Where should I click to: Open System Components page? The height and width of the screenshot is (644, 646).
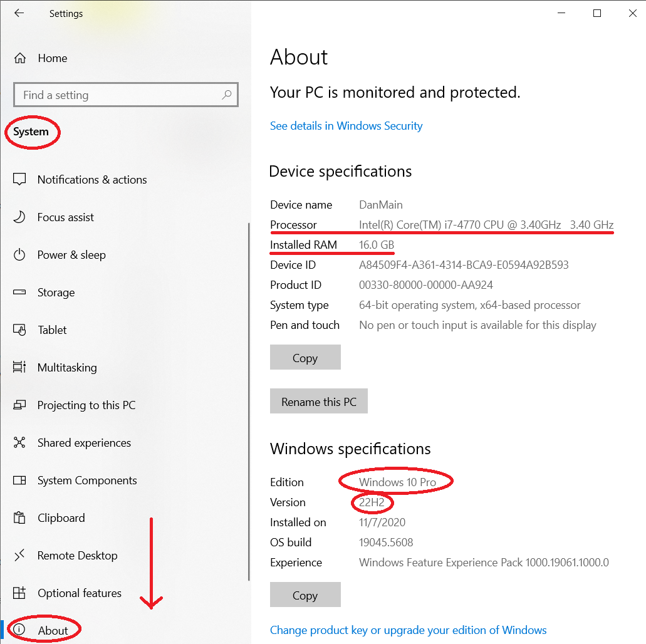[x=86, y=480]
